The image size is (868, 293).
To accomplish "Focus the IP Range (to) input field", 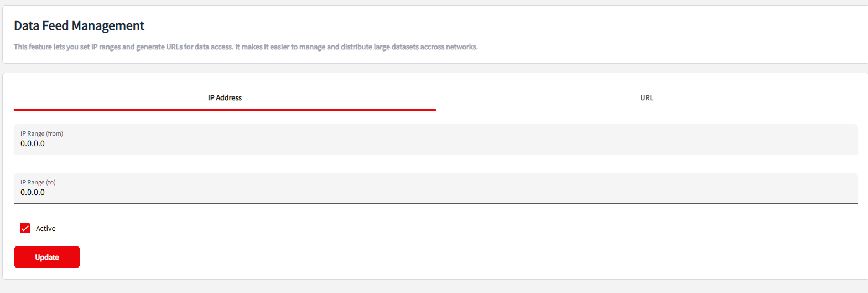I will 436,188.
